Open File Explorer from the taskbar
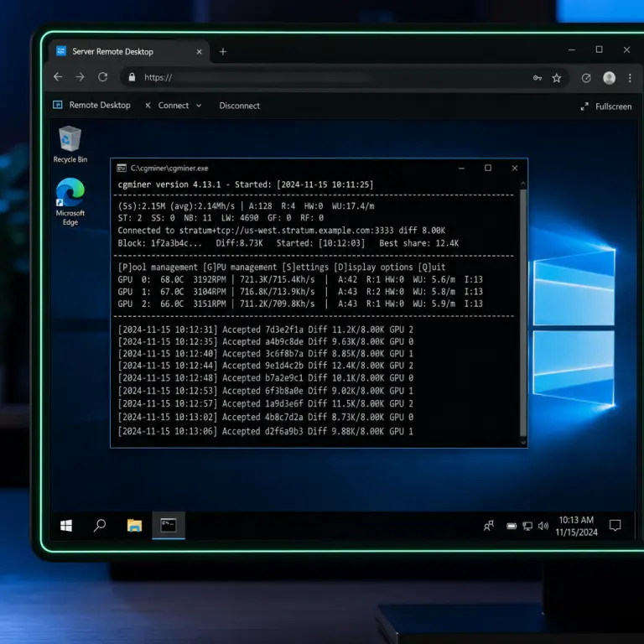 (x=134, y=525)
